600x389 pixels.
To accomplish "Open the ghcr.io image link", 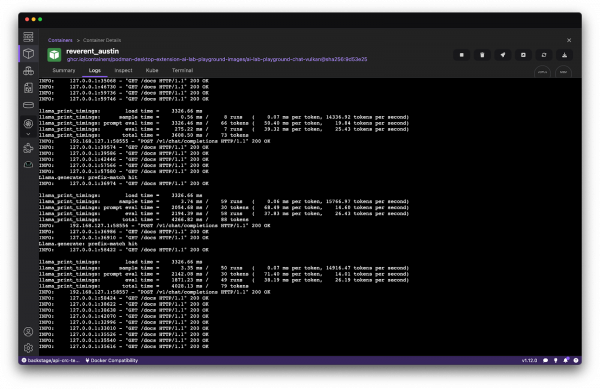I will (217, 59).
